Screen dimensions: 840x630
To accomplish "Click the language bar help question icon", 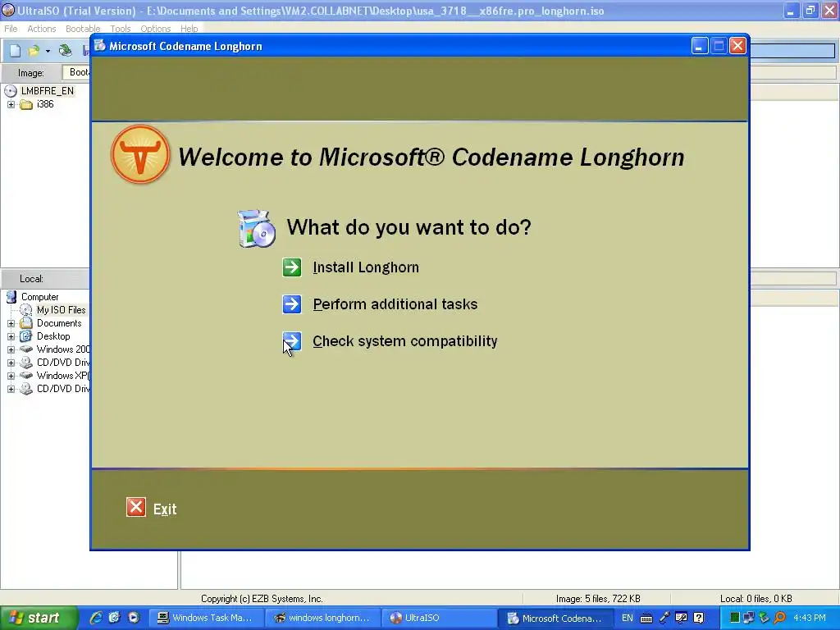I will coord(699,618).
